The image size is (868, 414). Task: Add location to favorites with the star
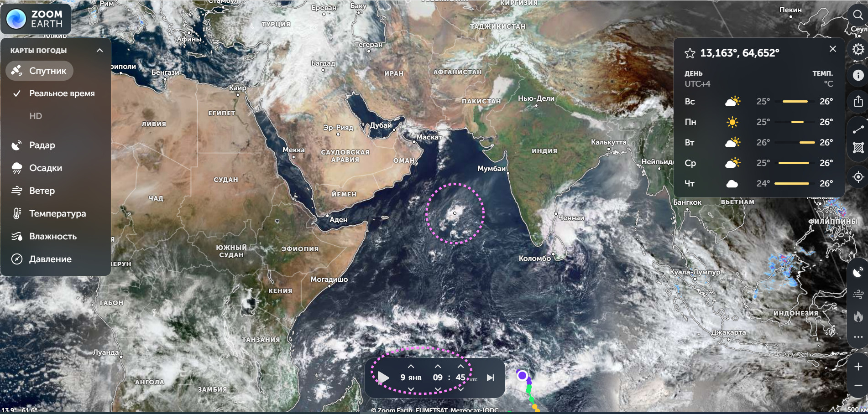pos(690,53)
